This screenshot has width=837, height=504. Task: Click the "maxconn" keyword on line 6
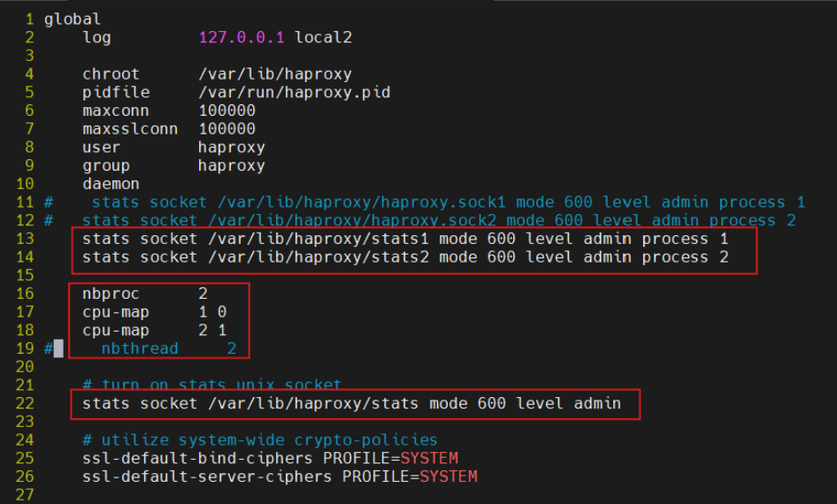coord(115,111)
